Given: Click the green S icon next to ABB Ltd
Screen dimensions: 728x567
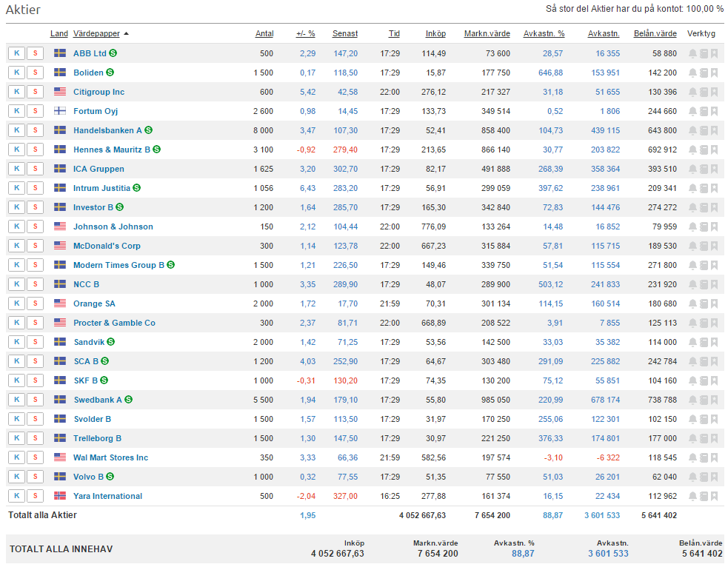Looking at the screenshot, I should click(x=113, y=53).
